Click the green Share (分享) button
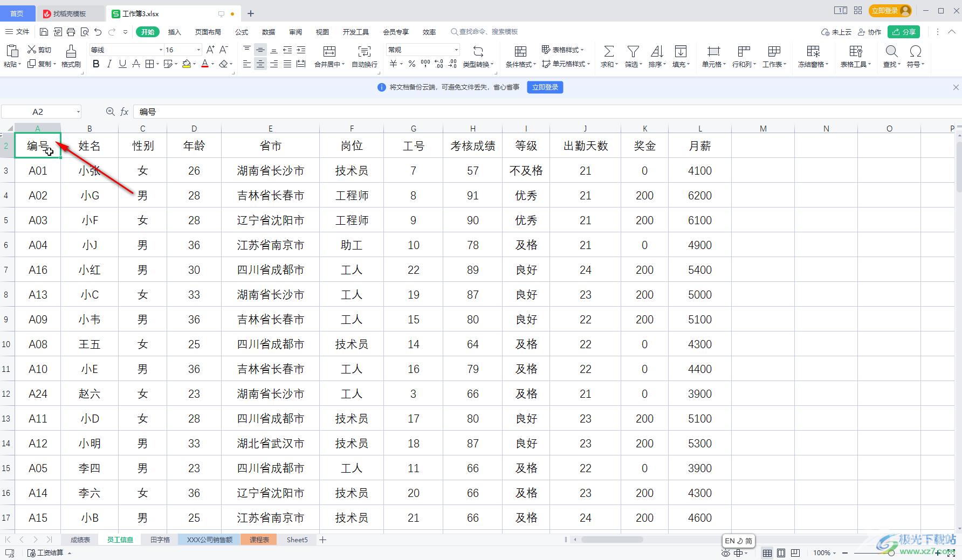Screen dimensions: 962x560 [x=904, y=32]
